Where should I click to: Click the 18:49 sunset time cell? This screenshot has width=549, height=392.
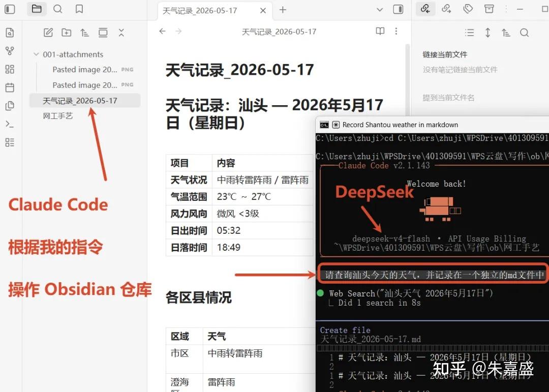(x=263, y=247)
